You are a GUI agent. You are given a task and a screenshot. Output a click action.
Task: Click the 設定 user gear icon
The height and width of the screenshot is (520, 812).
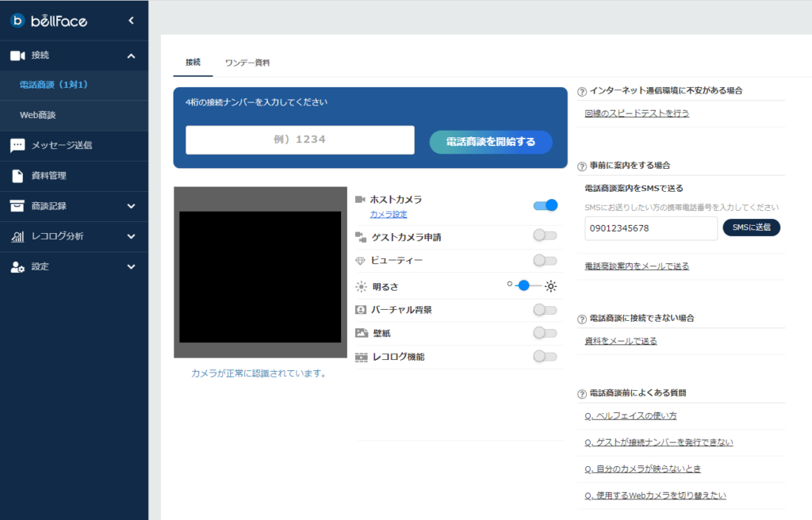click(17, 267)
